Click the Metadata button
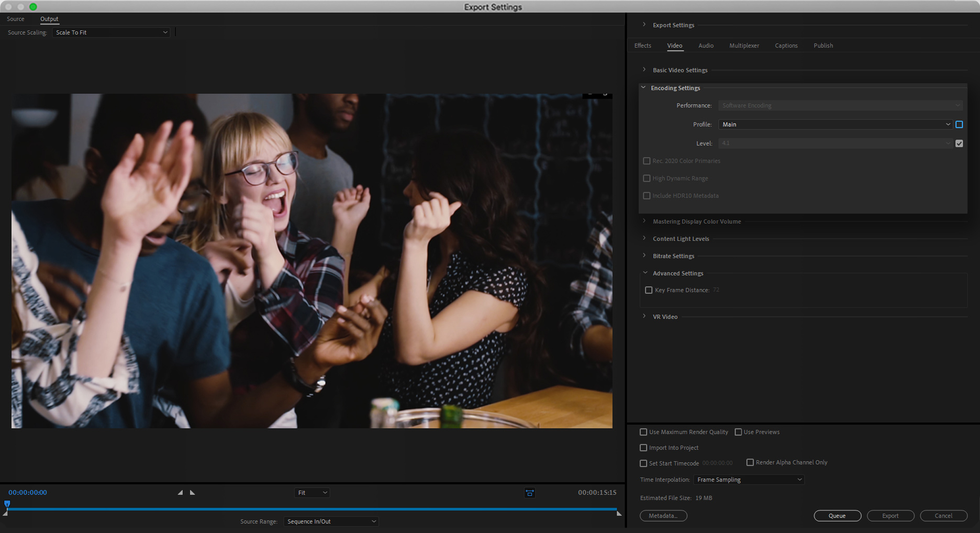The height and width of the screenshot is (533, 980). click(x=663, y=516)
